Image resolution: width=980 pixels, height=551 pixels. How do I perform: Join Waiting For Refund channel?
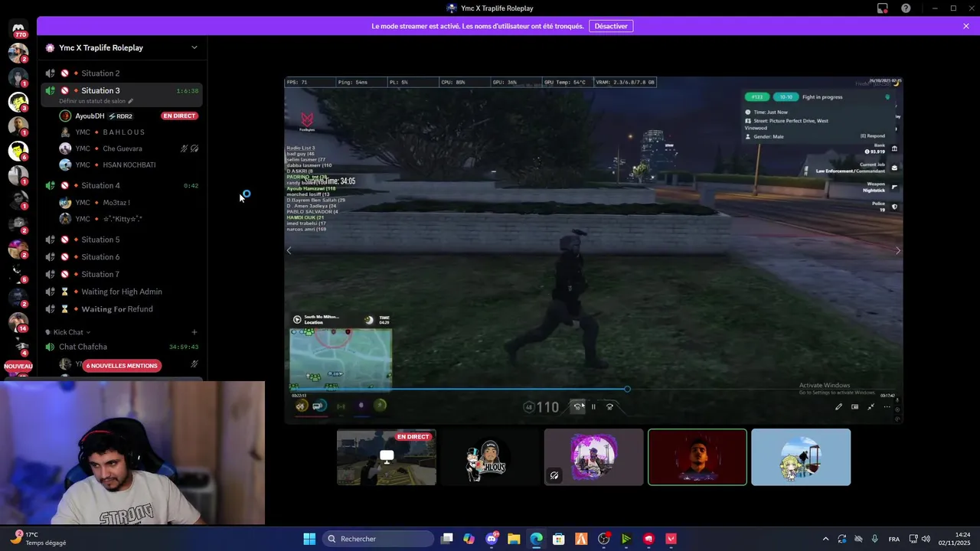(122, 309)
